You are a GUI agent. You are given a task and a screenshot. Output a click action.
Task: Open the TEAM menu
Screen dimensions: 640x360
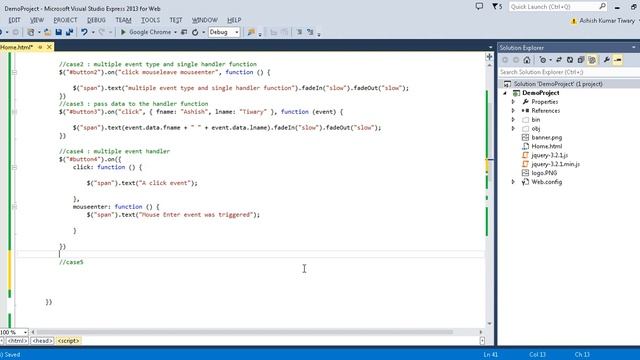(123, 20)
